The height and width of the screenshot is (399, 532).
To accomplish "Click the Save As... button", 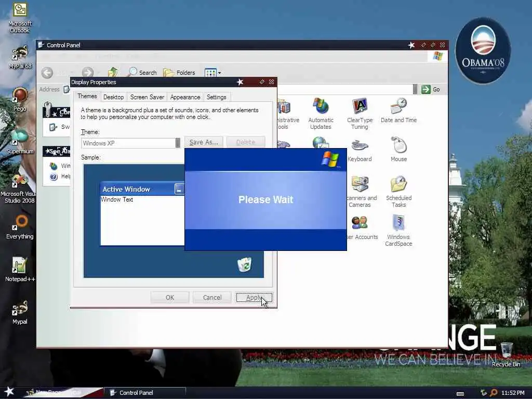I will (x=204, y=142).
